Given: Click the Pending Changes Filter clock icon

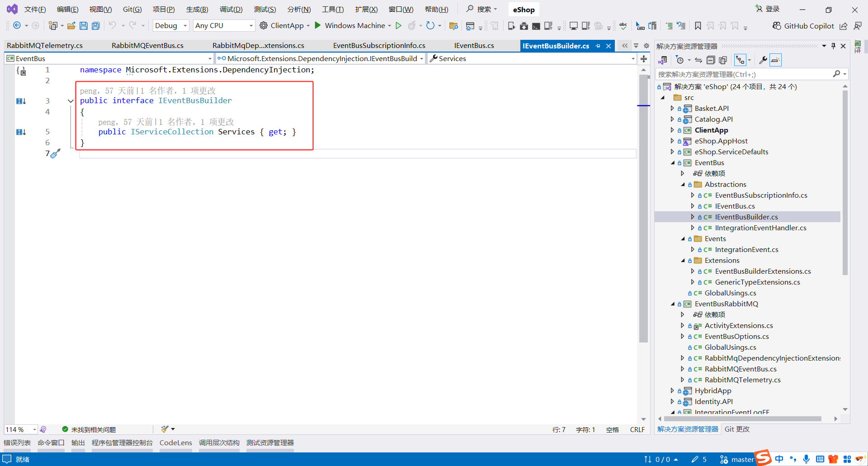Looking at the screenshot, I should 679,60.
